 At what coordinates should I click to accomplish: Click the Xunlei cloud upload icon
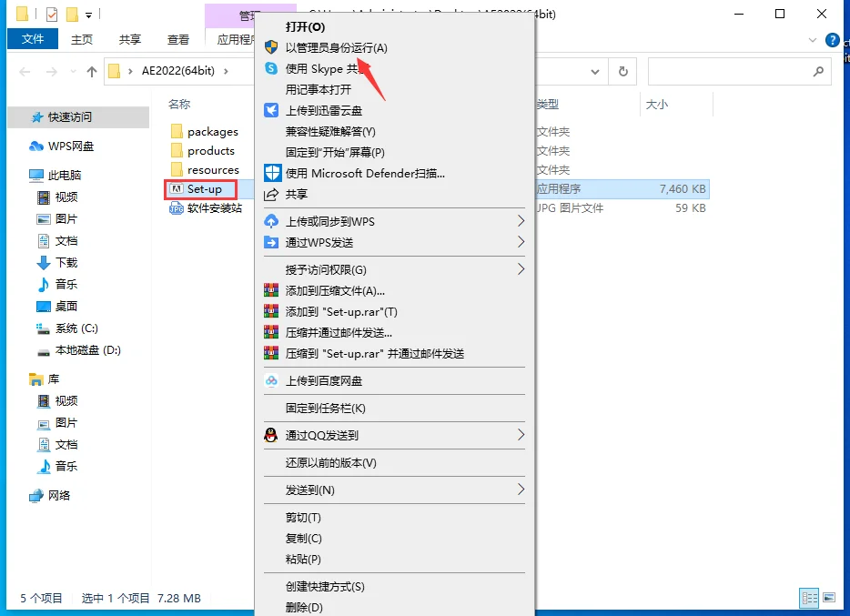point(271,110)
